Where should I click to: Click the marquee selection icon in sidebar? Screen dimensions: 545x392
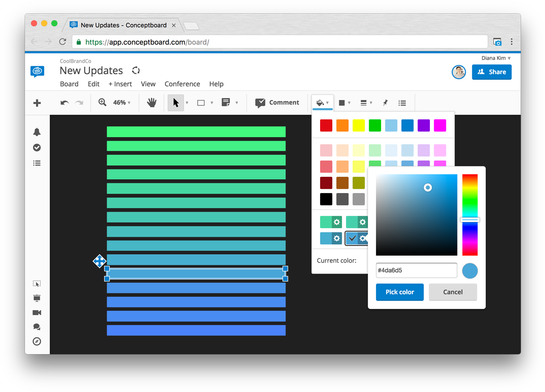pos(37,283)
